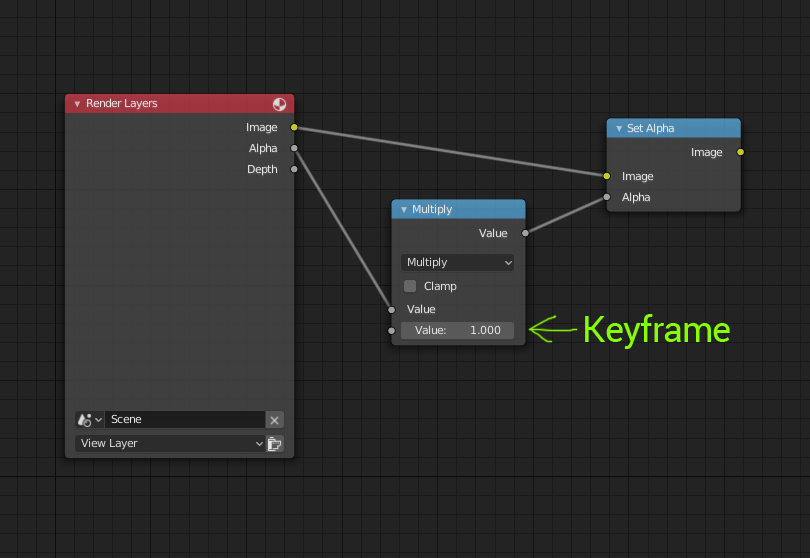Click Render Layers preview sphere icon
Image resolution: width=810 pixels, height=558 pixels.
pos(279,104)
